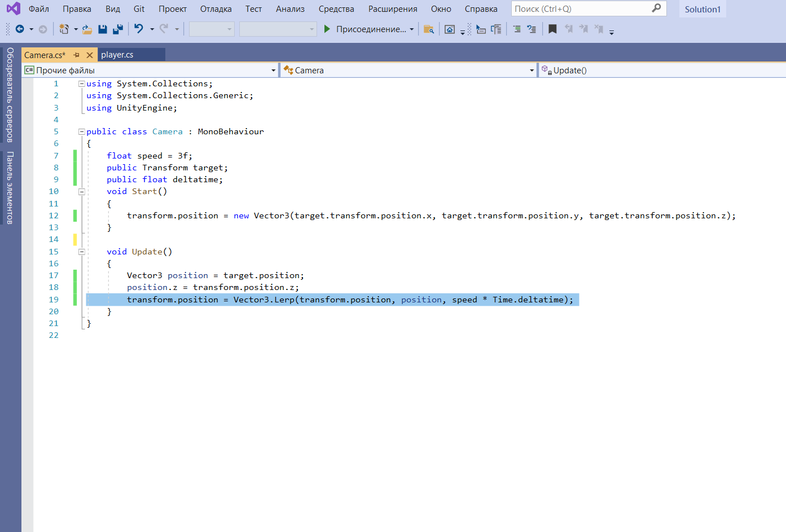The width and height of the screenshot is (786, 532).
Task: Open the Вид menu
Action: (113, 8)
